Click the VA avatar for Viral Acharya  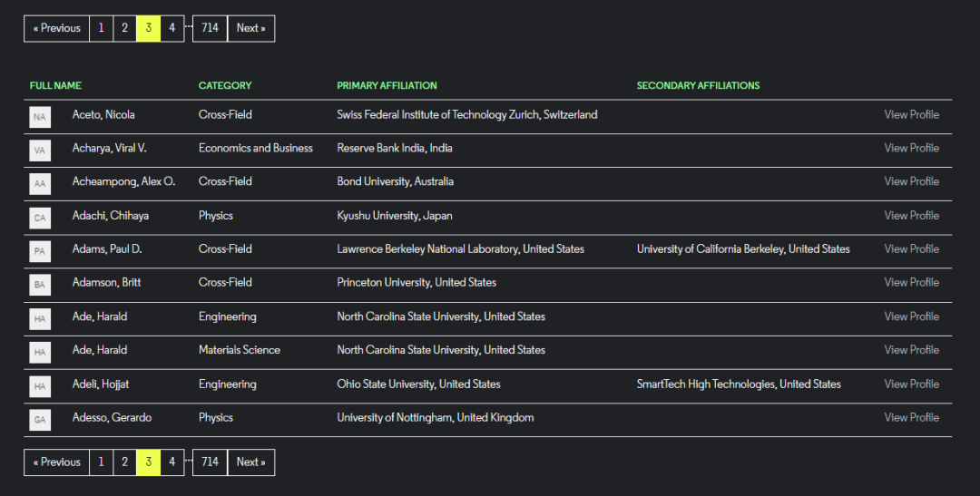tap(40, 150)
